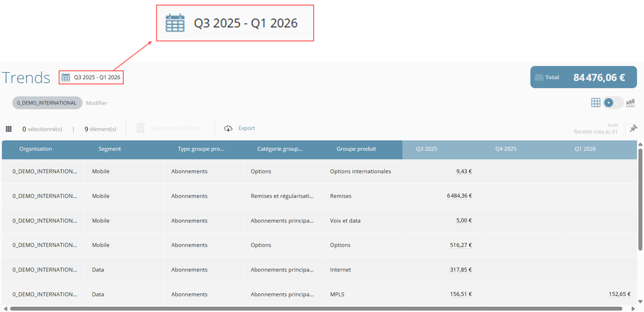Screen dimensions: 644x312
Task: Select the table grid view icon
Action: 596,103
